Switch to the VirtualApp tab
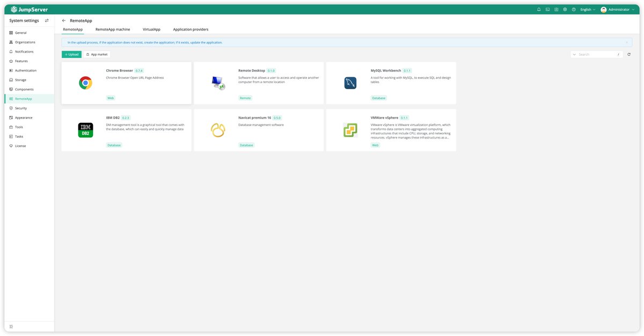 151,30
